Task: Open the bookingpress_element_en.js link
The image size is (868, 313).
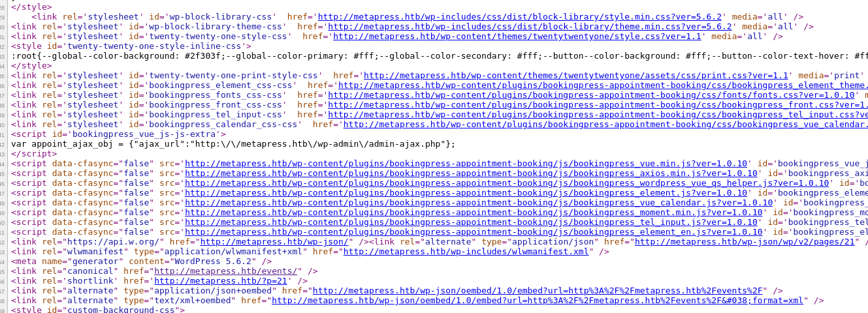Action: tap(474, 232)
